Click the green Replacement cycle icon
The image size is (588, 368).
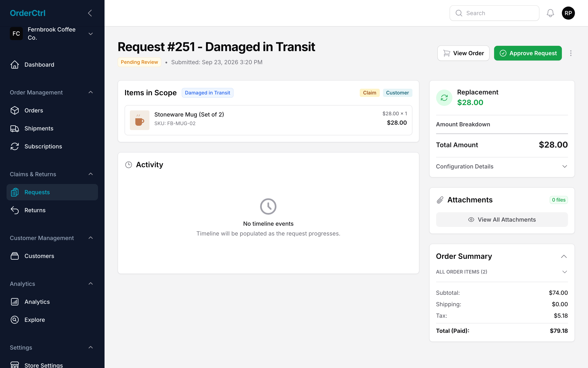pos(444,98)
